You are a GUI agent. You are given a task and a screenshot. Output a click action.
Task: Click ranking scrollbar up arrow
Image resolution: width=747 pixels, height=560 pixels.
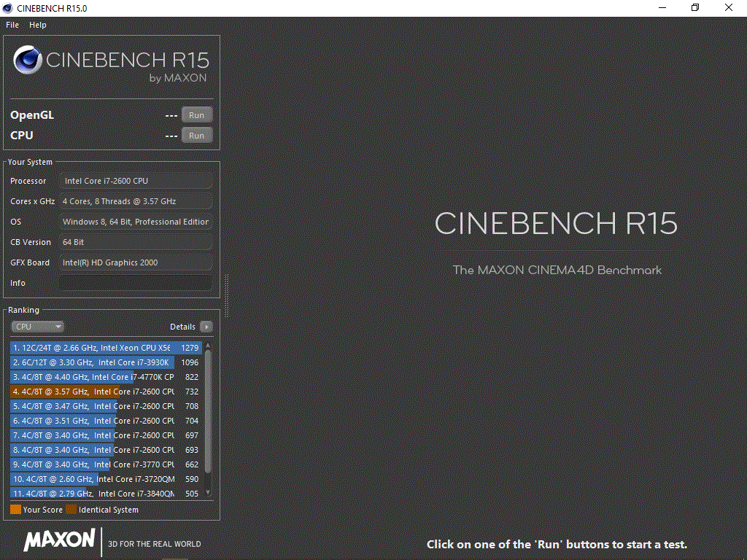pos(208,345)
